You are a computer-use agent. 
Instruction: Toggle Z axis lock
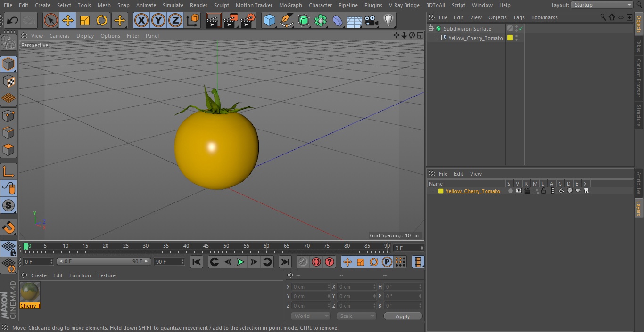pyautogui.click(x=175, y=21)
